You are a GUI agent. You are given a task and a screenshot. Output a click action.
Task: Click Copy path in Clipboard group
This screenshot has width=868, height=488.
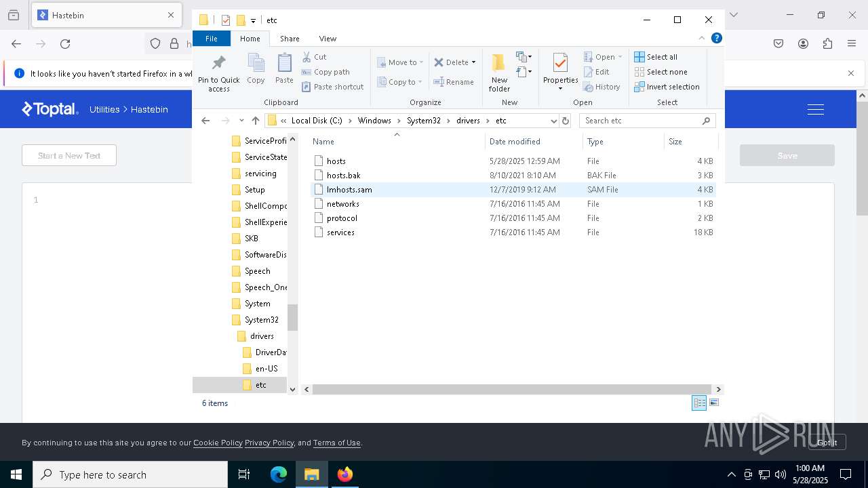point(325,72)
